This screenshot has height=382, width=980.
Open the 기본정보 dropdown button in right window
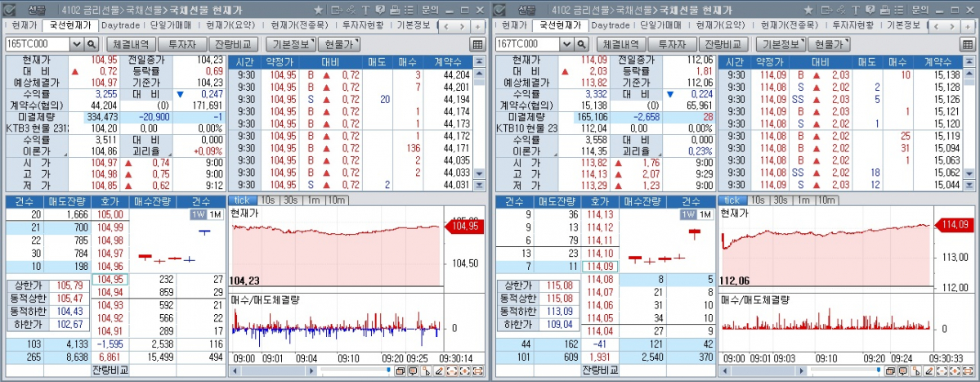781,44
